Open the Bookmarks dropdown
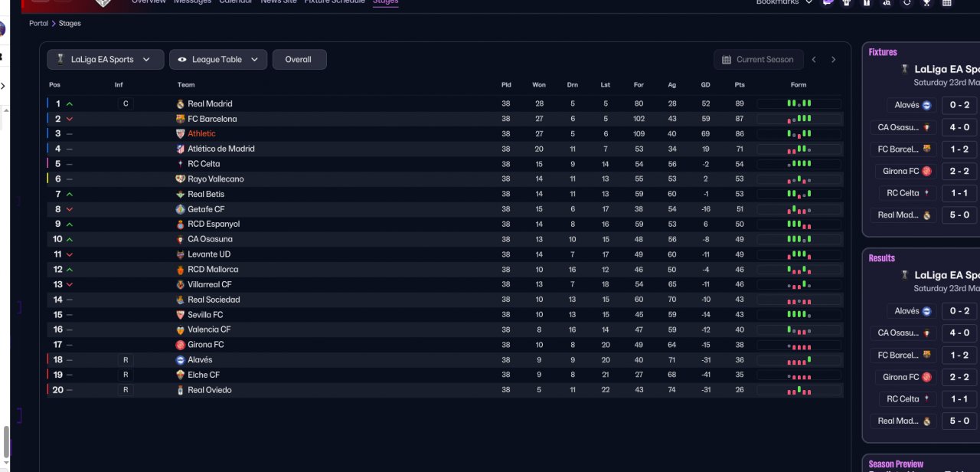This screenshot has height=472, width=980. click(x=784, y=3)
